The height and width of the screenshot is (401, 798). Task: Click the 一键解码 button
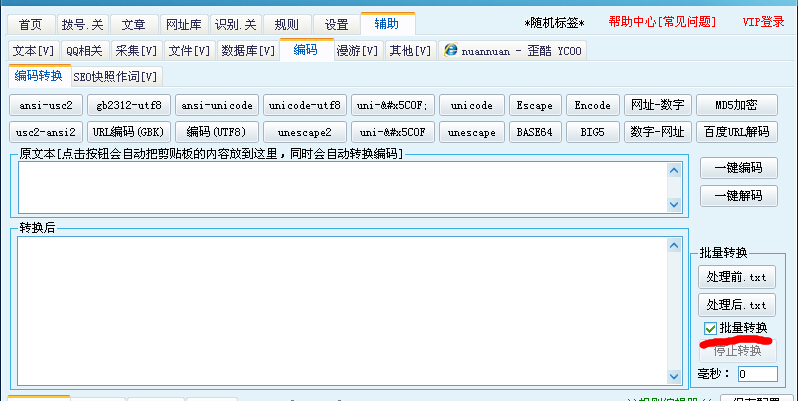click(738, 196)
